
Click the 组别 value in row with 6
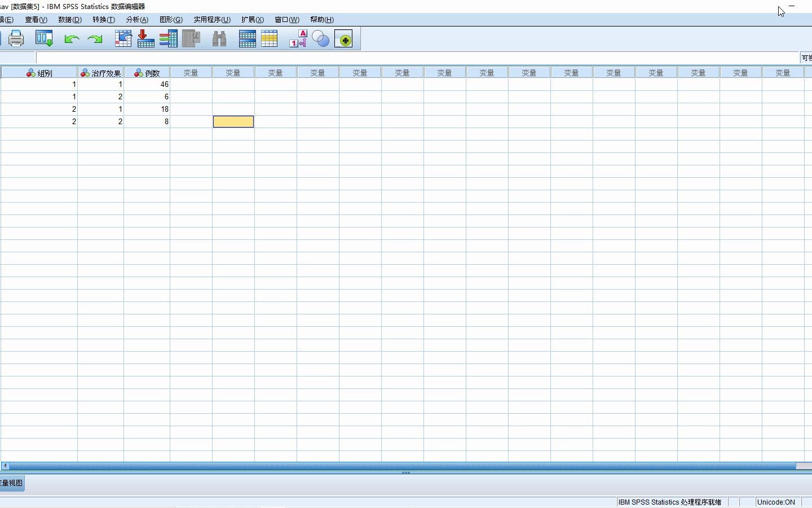tap(39, 97)
